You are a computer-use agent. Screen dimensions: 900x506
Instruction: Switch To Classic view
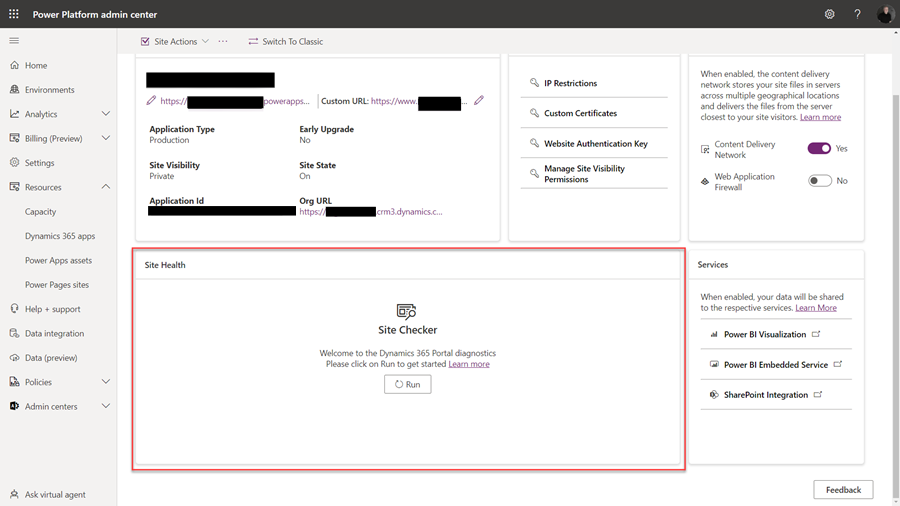(285, 41)
